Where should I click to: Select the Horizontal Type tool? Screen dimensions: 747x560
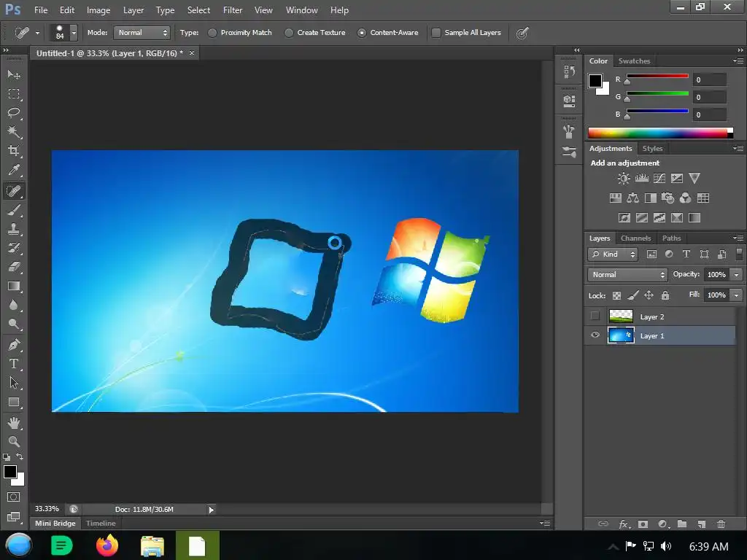(x=14, y=364)
